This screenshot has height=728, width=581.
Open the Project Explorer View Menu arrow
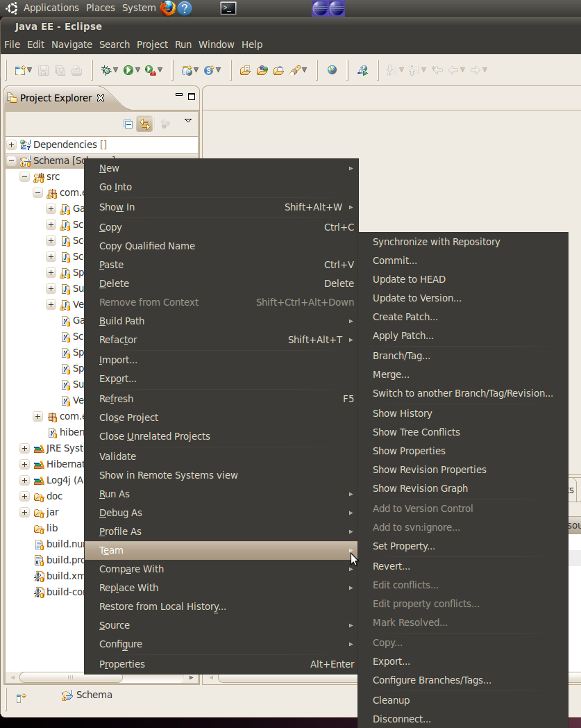188,121
